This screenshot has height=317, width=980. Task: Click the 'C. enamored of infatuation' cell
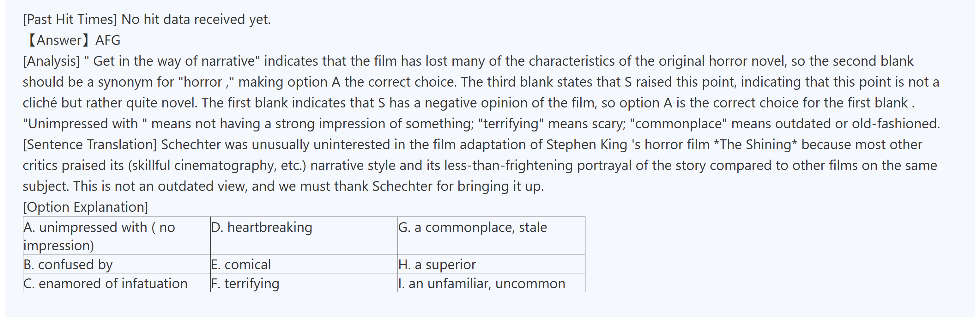(116, 283)
